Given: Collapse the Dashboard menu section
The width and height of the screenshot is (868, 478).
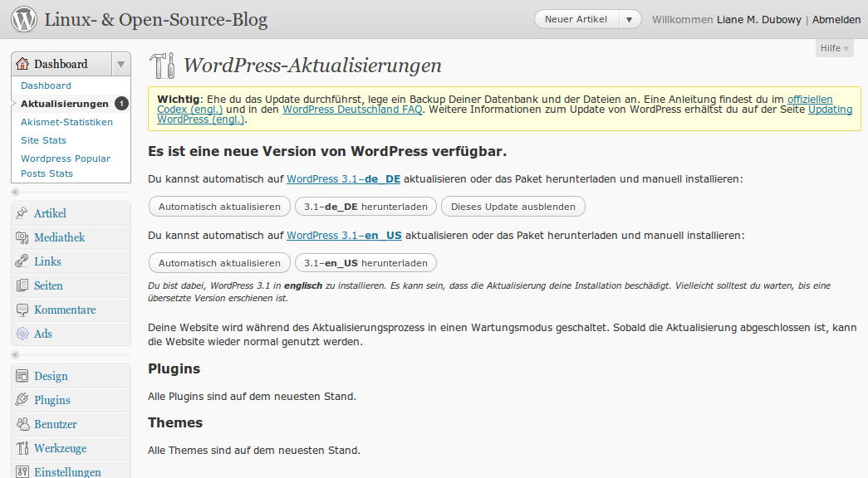Looking at the screenshot, I should pyautogui.click(x=120, y=63).
